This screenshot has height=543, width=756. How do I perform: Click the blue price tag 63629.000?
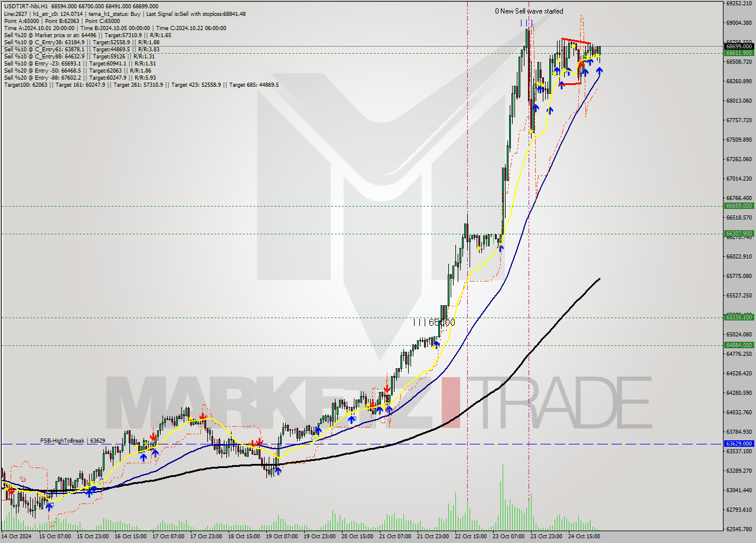click(739, 443)
